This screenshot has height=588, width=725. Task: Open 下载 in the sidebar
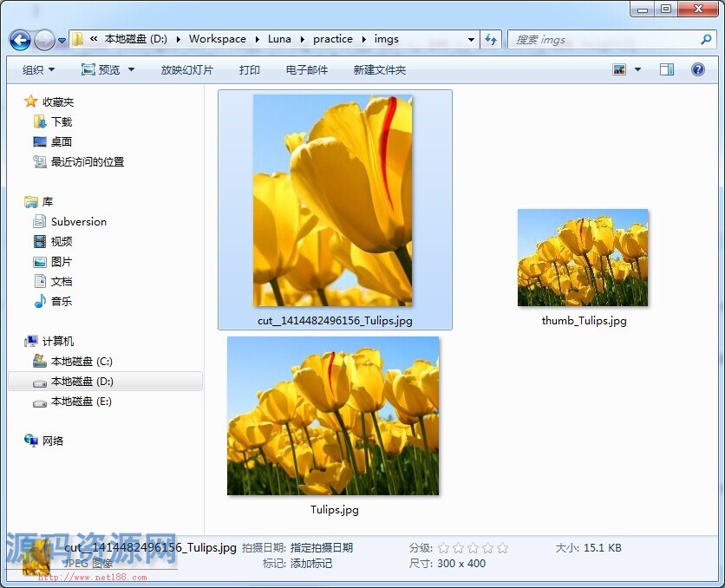[x=53, y=121]
